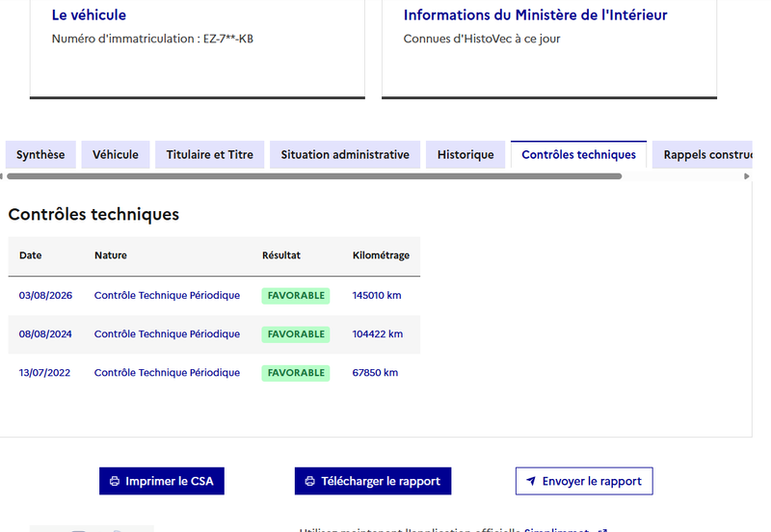This screenshot has height=532, width=771.
Task: Click the Date column header
Action: point(31,255)
